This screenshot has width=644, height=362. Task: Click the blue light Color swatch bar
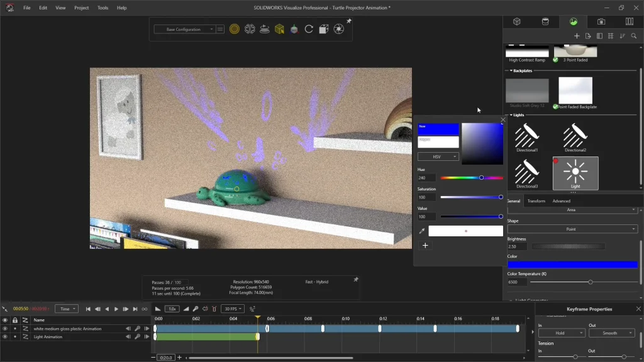(572, 265)
